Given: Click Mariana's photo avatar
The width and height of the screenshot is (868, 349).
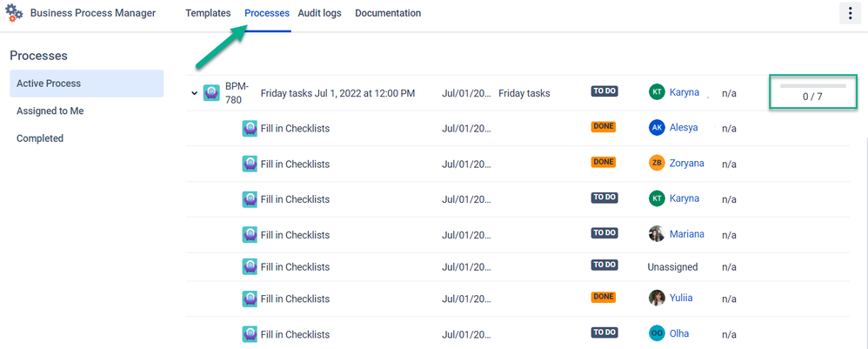Looking at the screenshot, I should (657, 234).
